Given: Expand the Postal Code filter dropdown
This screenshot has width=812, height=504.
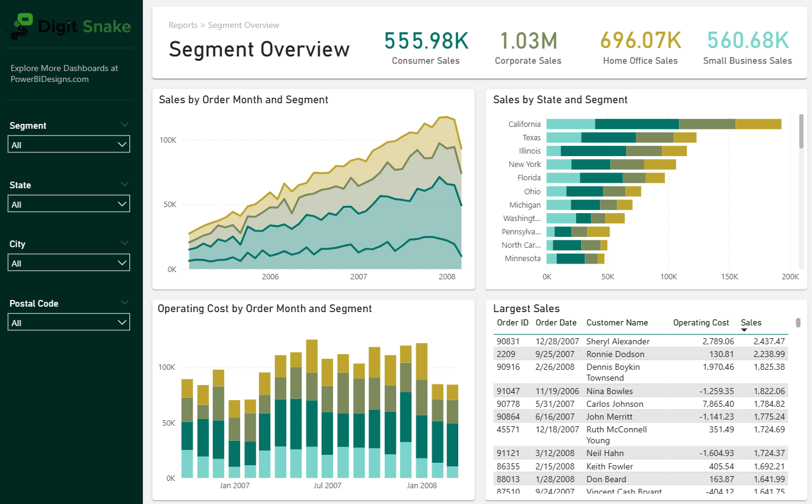Looking at the screenshot, I should pos(69,322).
